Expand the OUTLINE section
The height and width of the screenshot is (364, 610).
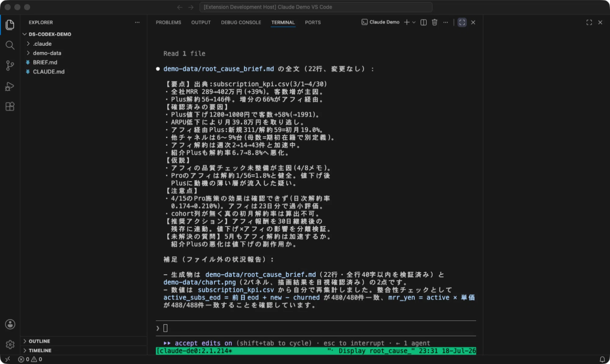click(39, 341)
